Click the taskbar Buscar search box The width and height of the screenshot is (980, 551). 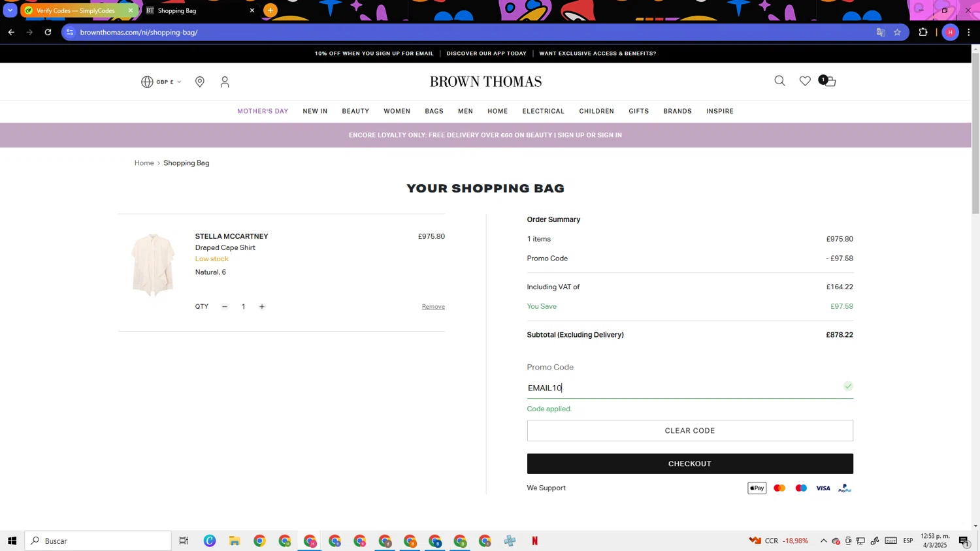pos(98,541)
